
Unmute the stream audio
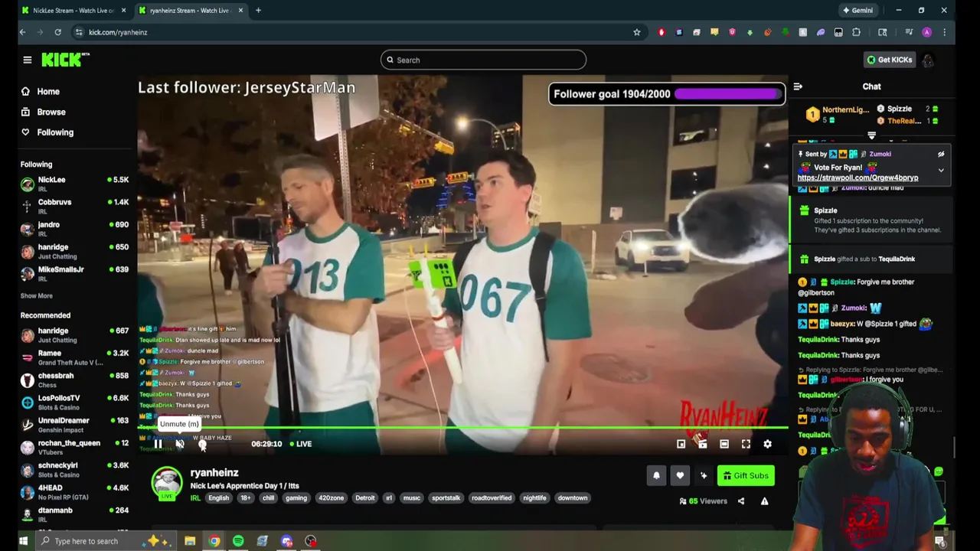click(180, 444)
